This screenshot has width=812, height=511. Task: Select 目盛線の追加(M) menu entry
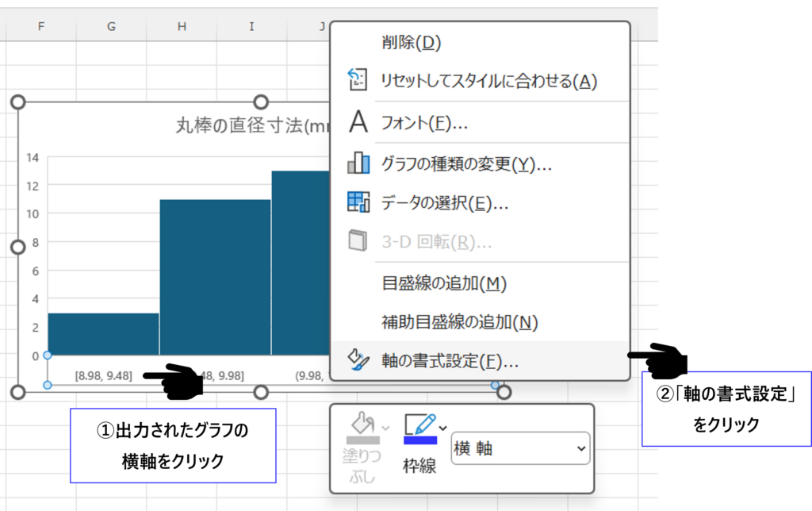click(443, 283)
